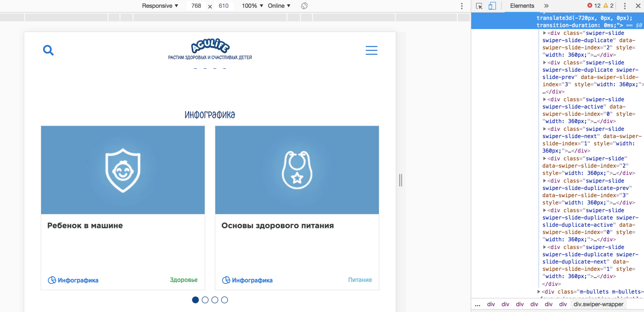Select the fourth slider bullet
The height and width of the screenshot is (312, 644).
click(x=225, y=300)
